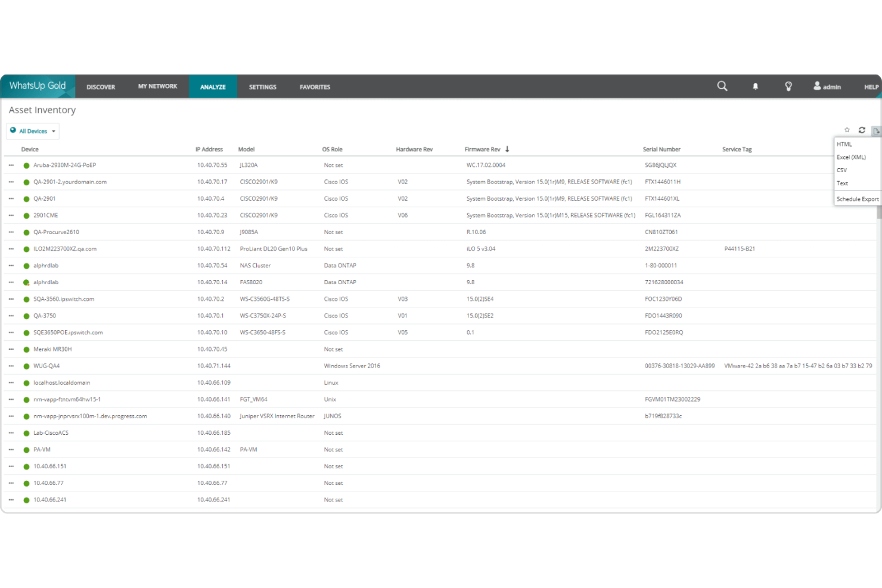The height and width of the screenshot is (588, 882).
Task: Open the search icon in the top bar
Action: tap(722, 86)
